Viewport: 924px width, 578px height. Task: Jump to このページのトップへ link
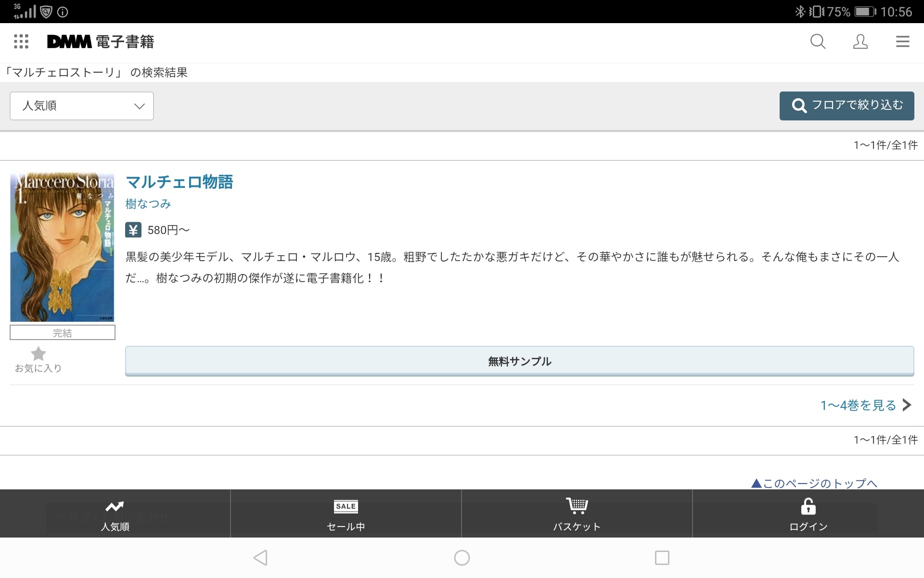(x=814, y=483)
